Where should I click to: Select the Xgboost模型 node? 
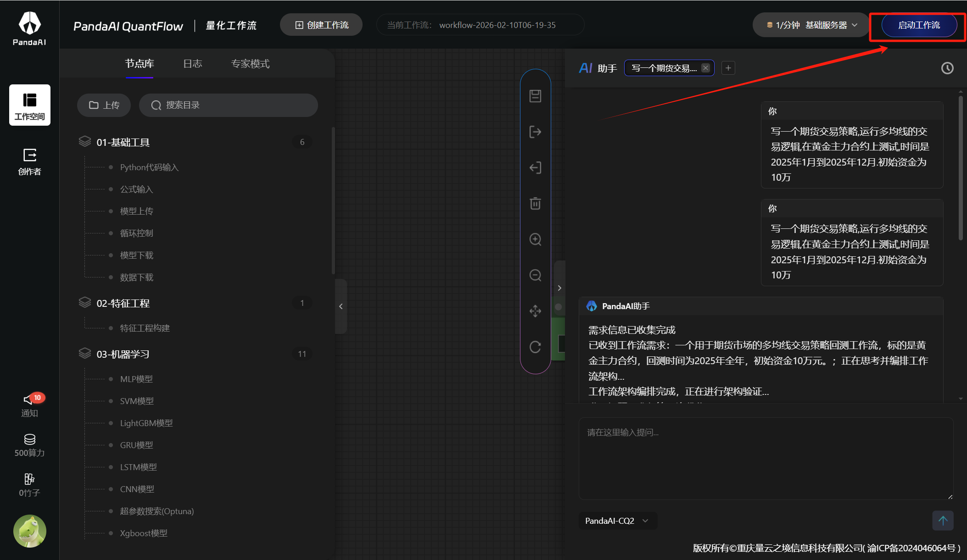click(144, 533)
